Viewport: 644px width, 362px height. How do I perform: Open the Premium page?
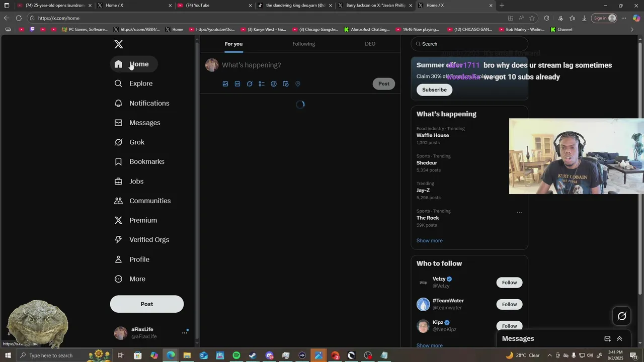point(136,220)
